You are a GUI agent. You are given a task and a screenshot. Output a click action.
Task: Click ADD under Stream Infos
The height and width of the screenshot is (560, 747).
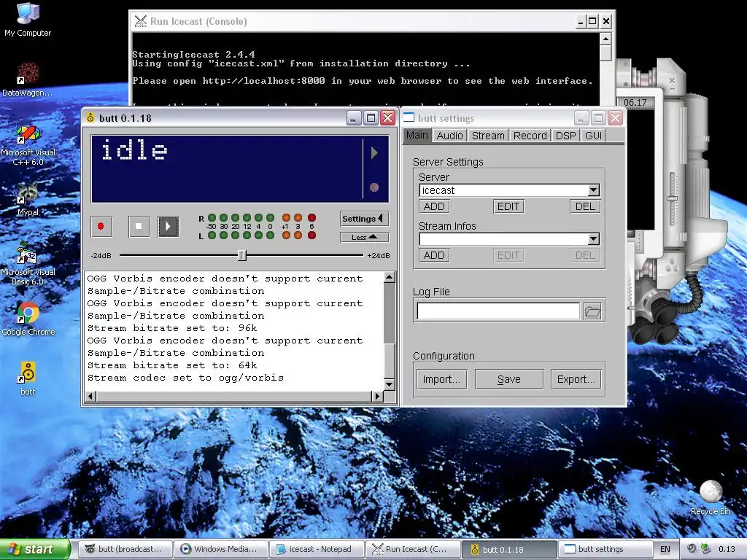click(x=434, y=255)
